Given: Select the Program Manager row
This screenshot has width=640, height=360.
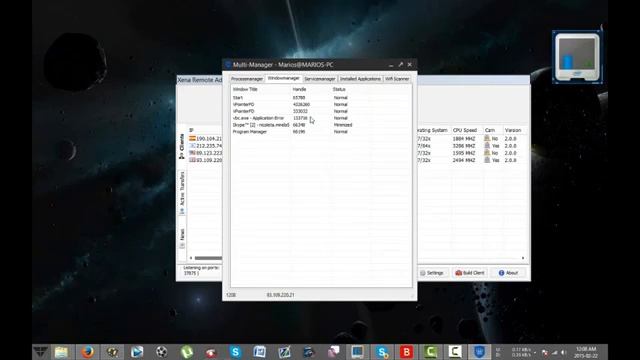Looking at the screenshot, I should tap(320, 132).
